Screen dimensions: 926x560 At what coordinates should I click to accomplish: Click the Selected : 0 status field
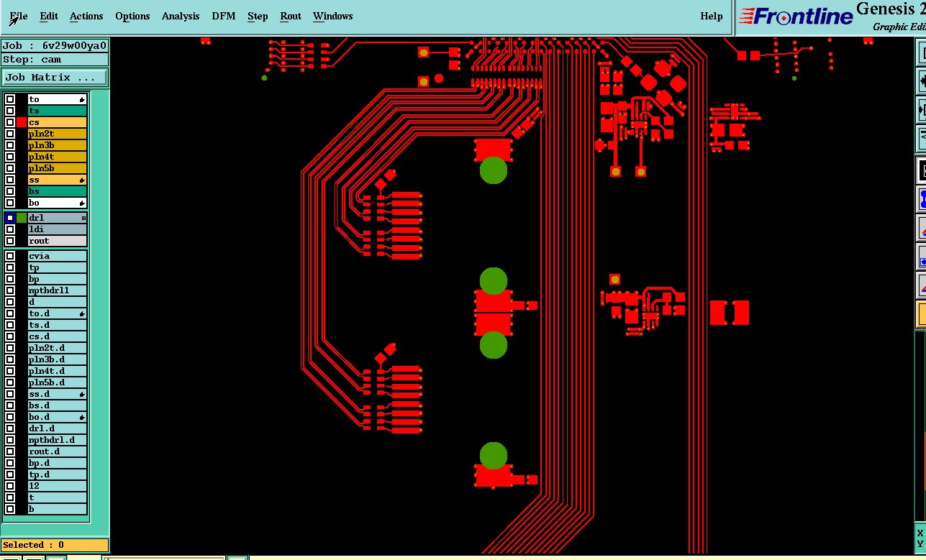[x=55, y=545]
